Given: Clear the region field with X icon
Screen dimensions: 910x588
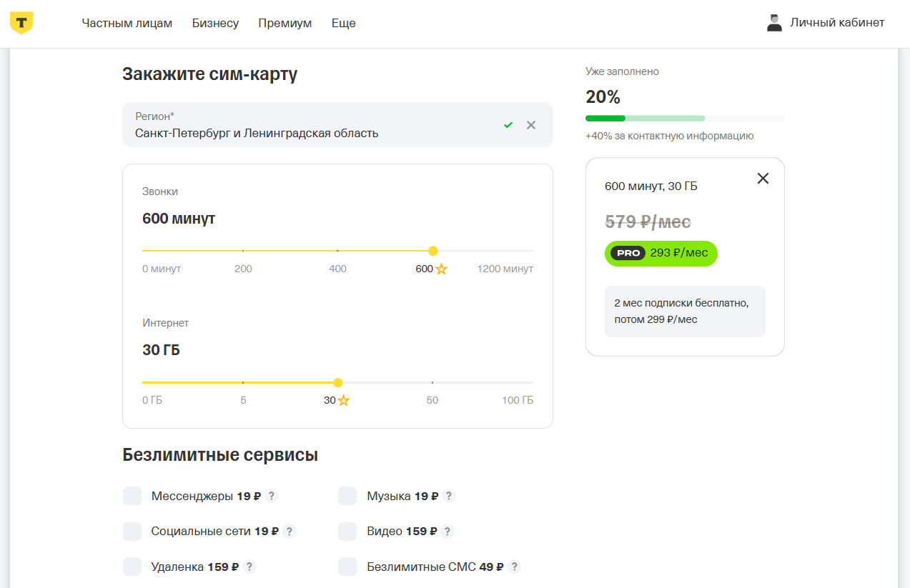Looking at the screenshot, I should [x=531, y=125].
